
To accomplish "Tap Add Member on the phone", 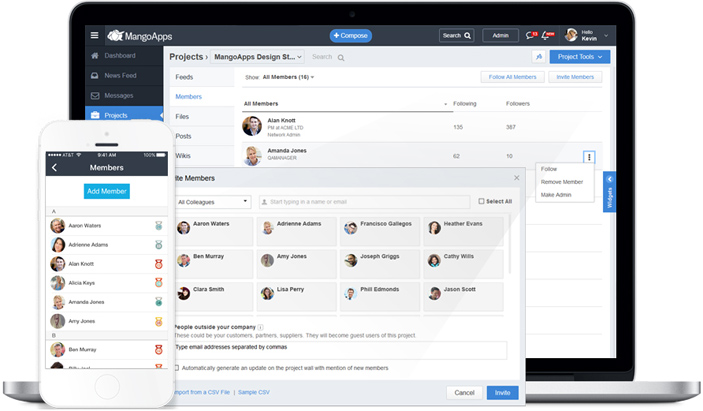I will 107,191.
